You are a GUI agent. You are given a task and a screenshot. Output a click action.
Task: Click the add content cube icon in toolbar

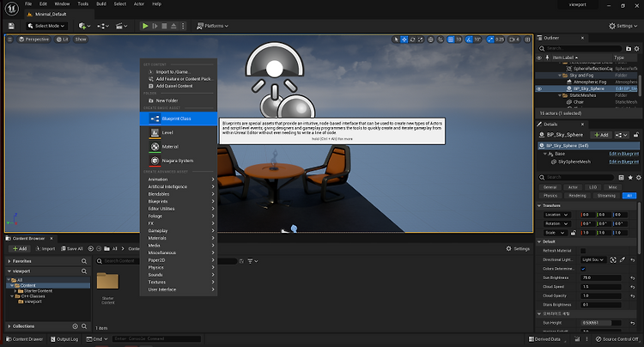[84, 26]
